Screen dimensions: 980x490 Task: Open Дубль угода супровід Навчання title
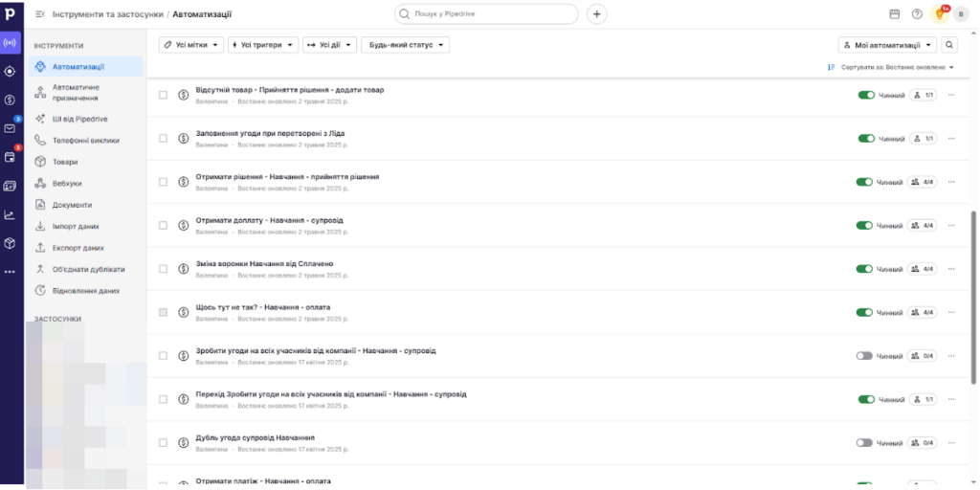coord(255,437)
